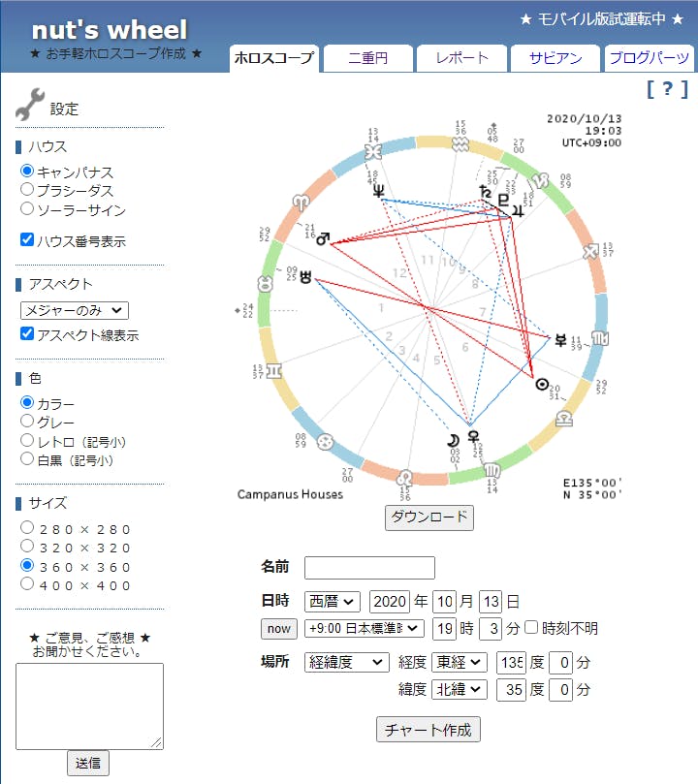Viewport: 698px width, 784px height.
Task: Click the longitude degrees field 135
Action: click(x=511, y=663)
